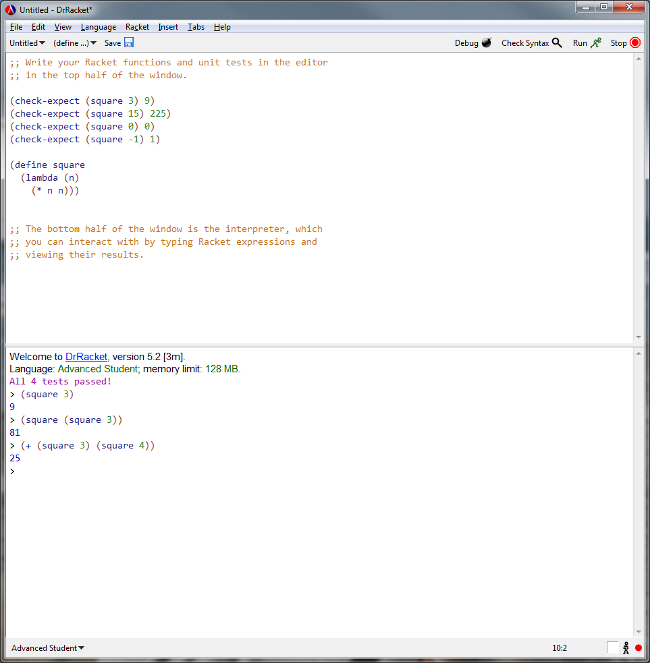650x663 pixels.
Task: Click the running figure status icon
Action: (626, 648)
